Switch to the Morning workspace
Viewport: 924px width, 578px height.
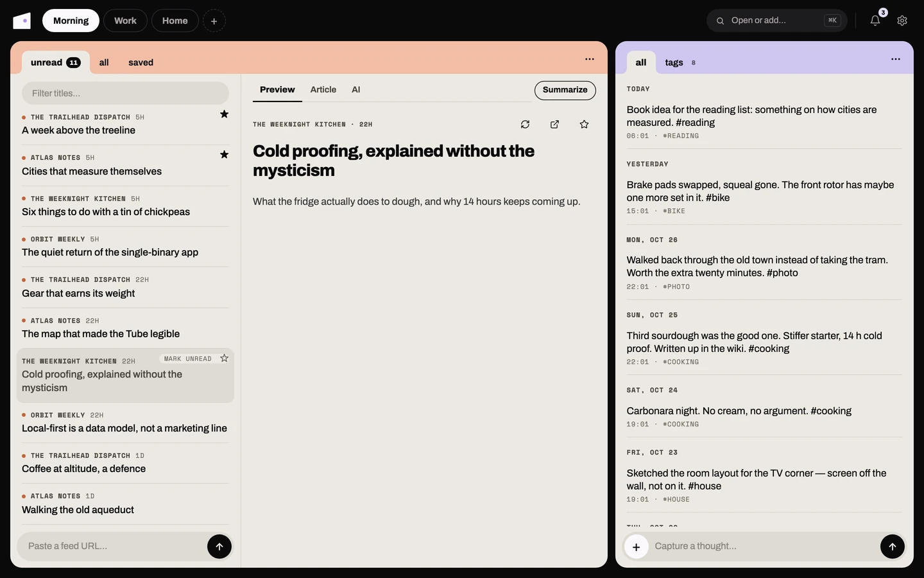point(71,21)
